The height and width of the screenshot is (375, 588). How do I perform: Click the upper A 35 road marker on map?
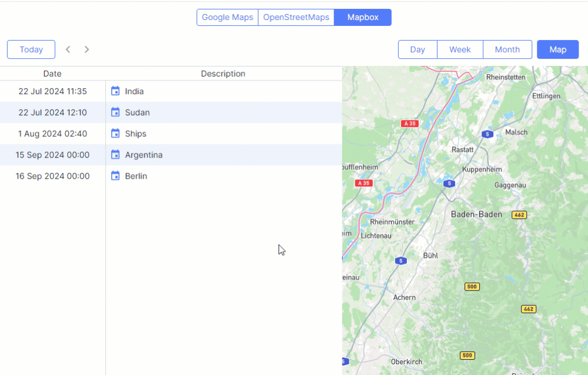pos(409,123)
